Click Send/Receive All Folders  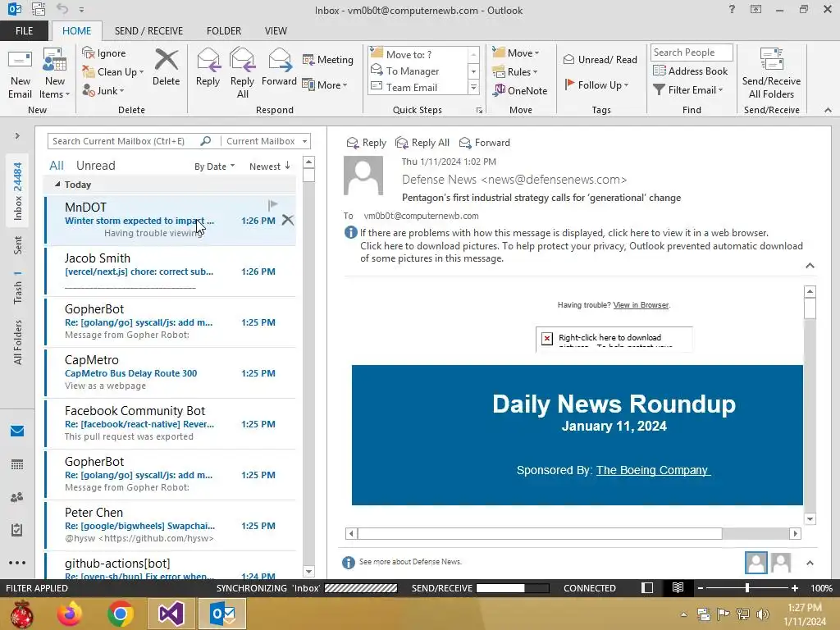click(771, 74)
